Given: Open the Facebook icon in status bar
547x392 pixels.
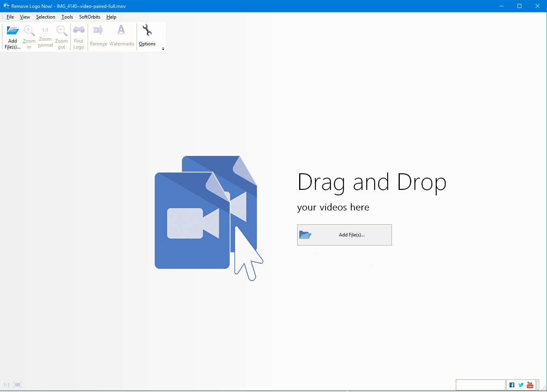Looking at the screenshot, I should [512, 385].
